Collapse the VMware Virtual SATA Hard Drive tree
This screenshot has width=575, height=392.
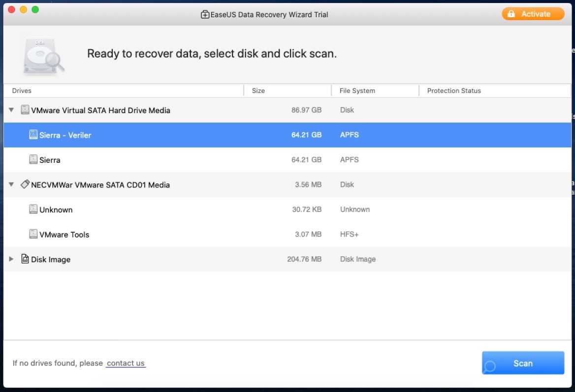coord(11,110)
